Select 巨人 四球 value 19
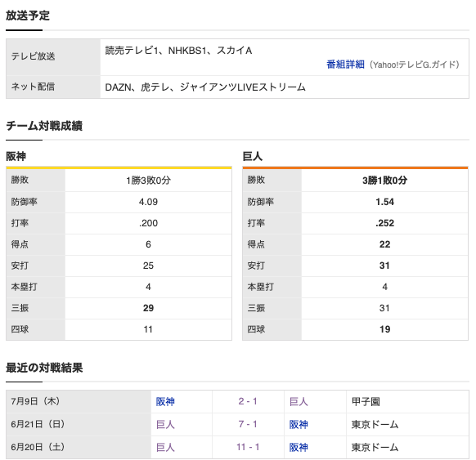Screen dimensions: 476x460 [x=385, y=329]
